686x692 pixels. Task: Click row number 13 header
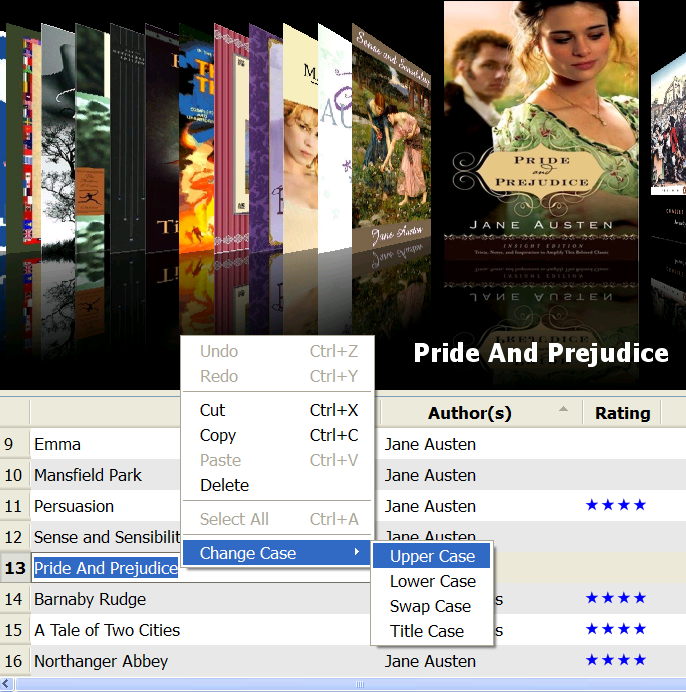(x=15, y=568)
